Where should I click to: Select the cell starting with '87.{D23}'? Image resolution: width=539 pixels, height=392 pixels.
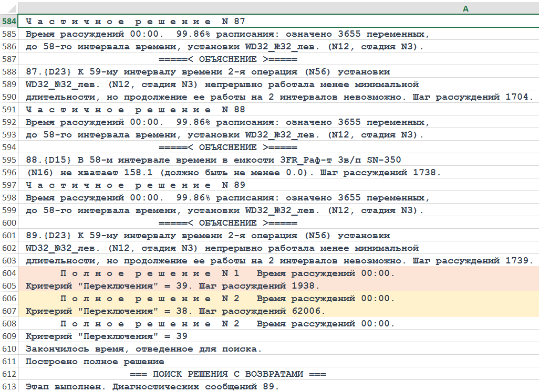pos(208,72)
